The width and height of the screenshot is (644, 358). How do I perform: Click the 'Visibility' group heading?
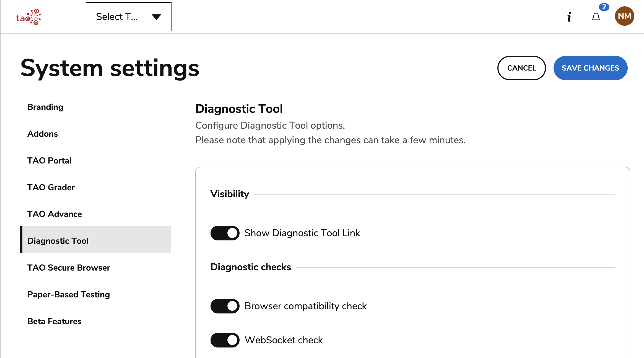coord(230,194)
